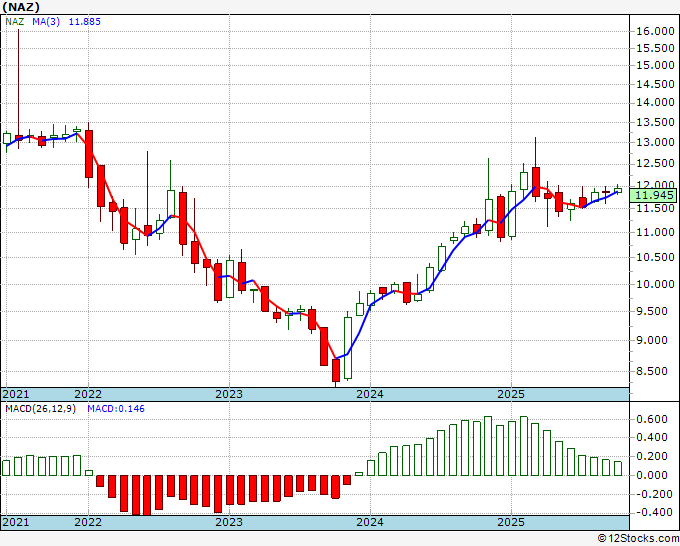The image size is (680, 546).
Task: Click the moving average value 11.885
Action: (x=85, y=21)
